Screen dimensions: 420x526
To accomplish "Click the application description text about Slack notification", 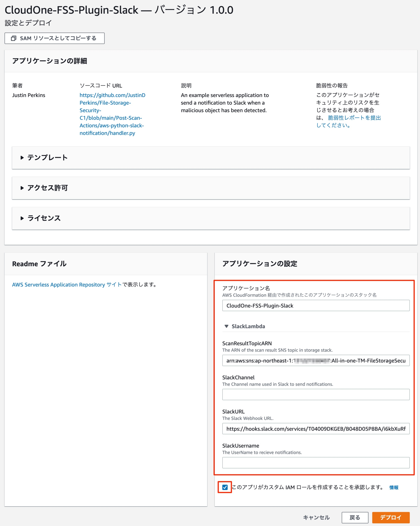I will click(225, 103).
